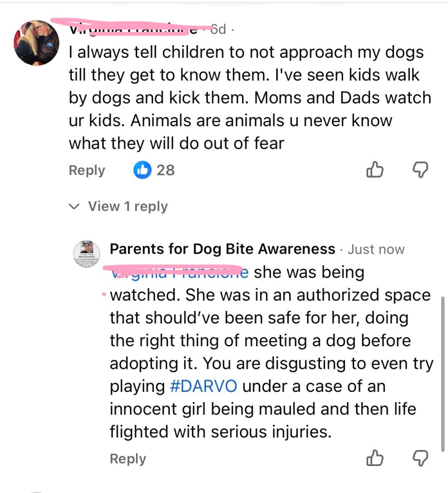Reply to the Parents for Dog Bite Awareness comment
This screenshot has width=448, height=493.
pyautogui.click(x=128, y=459)
